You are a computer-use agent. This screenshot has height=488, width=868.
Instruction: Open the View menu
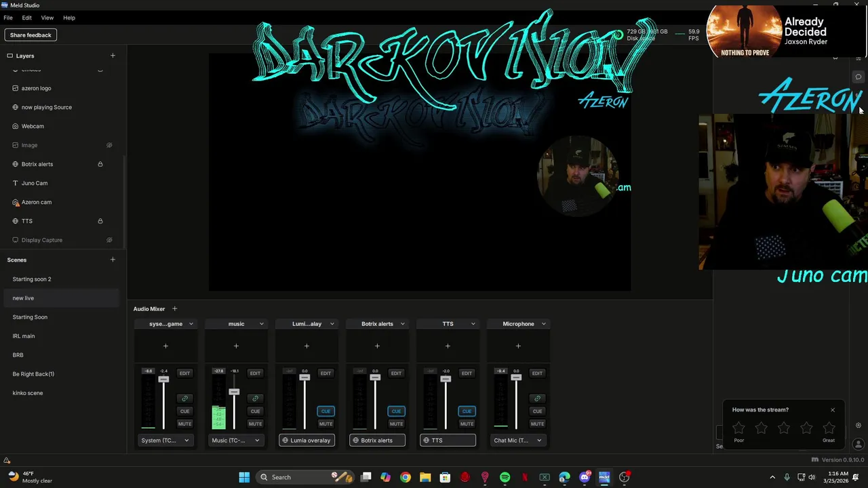click(x=47, y=18)
